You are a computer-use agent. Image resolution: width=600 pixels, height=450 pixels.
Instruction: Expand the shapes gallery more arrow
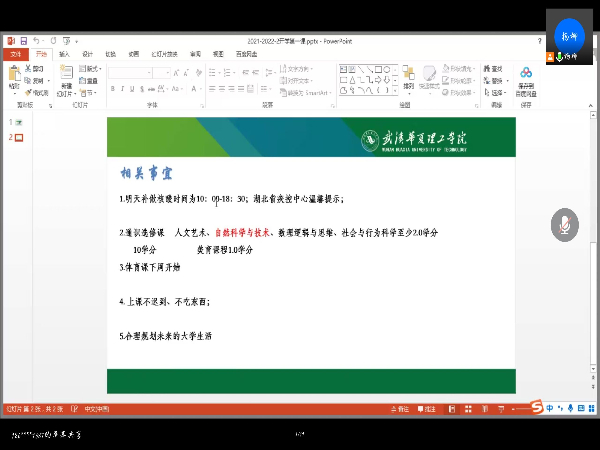coord(395,90)
